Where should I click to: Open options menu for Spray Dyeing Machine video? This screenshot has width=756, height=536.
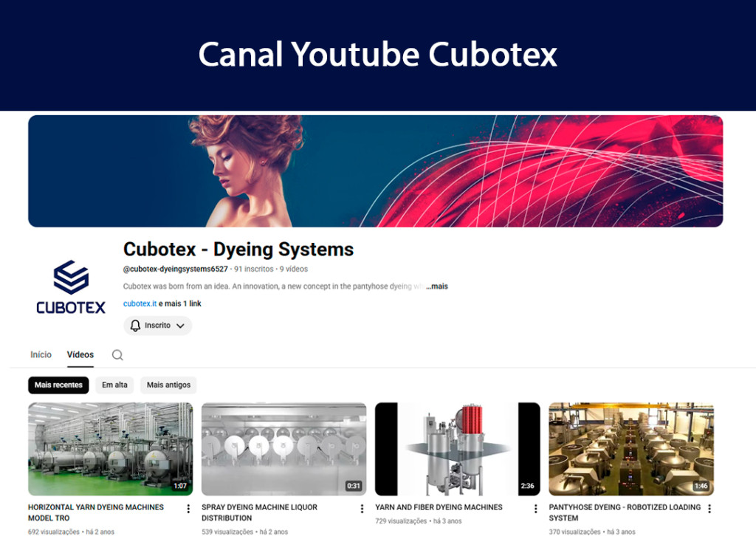pos(362,509)
